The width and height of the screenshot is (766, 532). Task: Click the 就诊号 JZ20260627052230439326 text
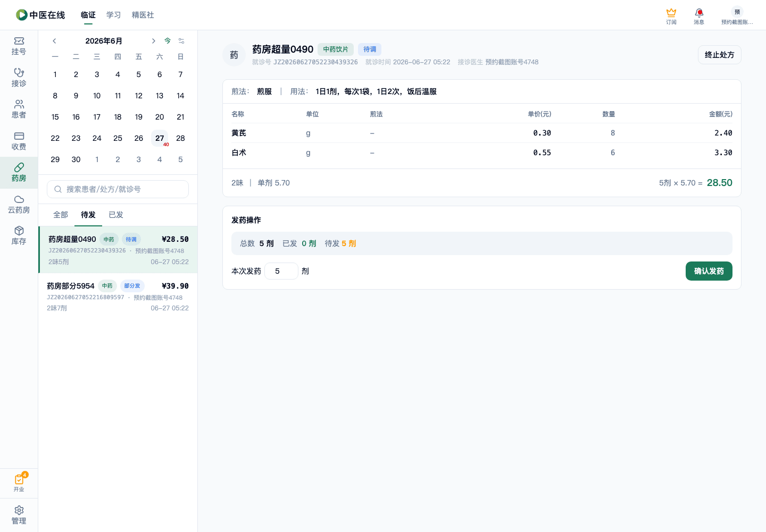tap(305, 62)
